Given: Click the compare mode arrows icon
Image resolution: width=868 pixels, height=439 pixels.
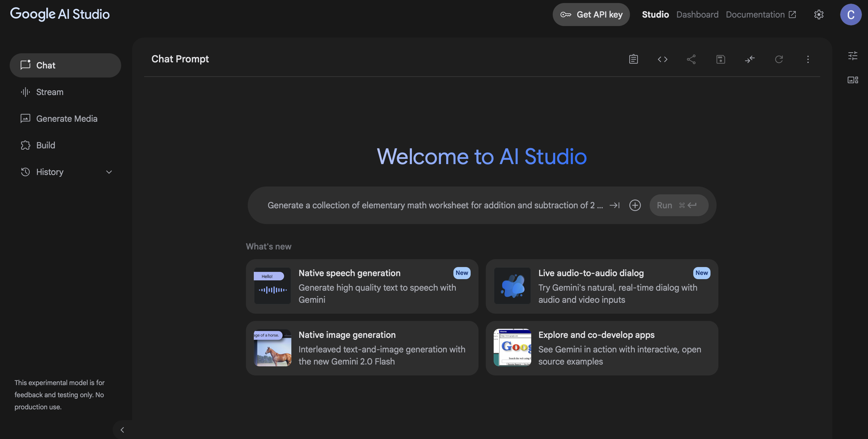Looking at the screenshot, I should [749, 59].
